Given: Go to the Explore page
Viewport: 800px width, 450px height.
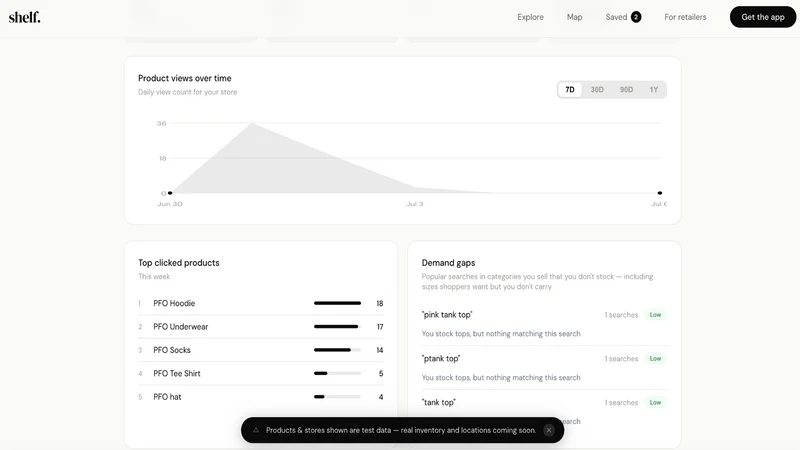Looking at the screenshot, I should [530, 17].
